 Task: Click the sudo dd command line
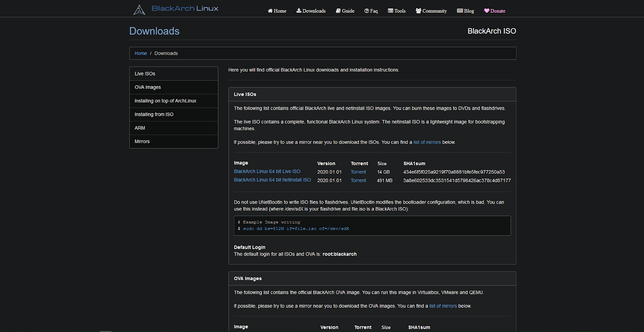[293, 229]
